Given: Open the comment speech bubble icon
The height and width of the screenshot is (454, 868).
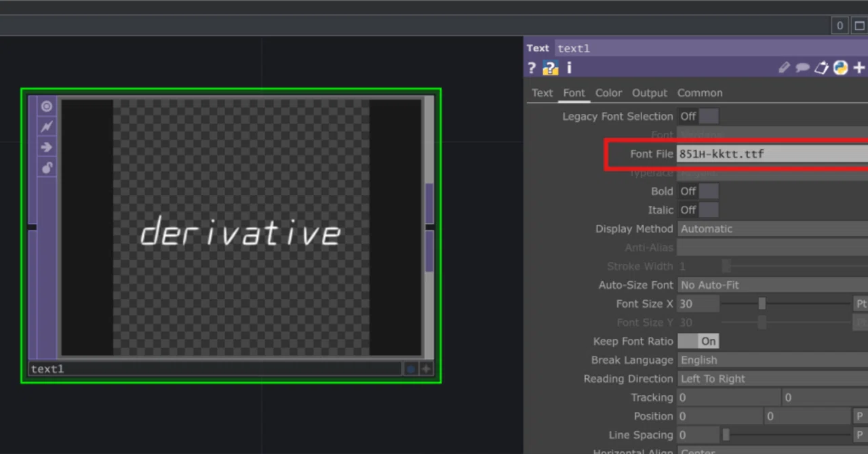Looking at the screenshot, I should coord(802,68).
